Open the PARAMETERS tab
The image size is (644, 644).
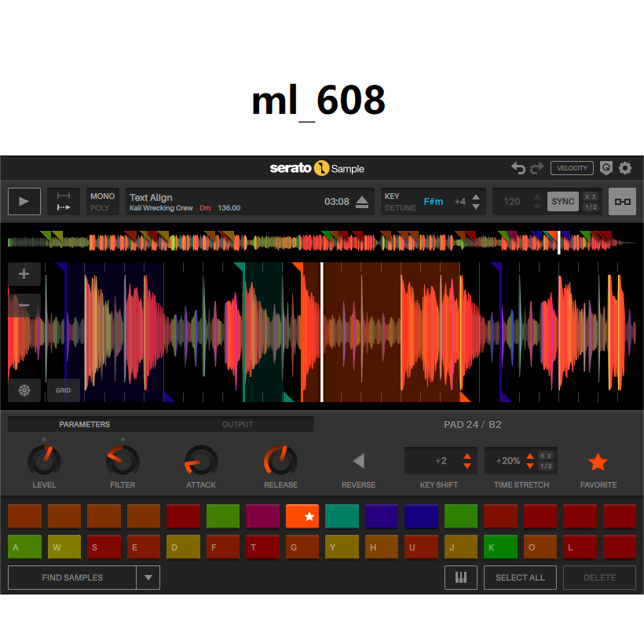click(84, 424)
